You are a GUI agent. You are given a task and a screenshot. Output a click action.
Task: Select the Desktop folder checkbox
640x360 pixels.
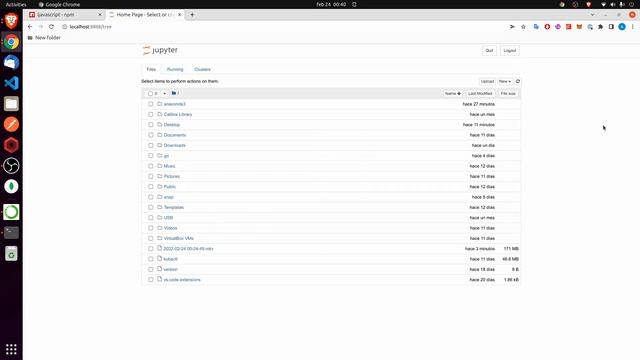click(151, 124)
